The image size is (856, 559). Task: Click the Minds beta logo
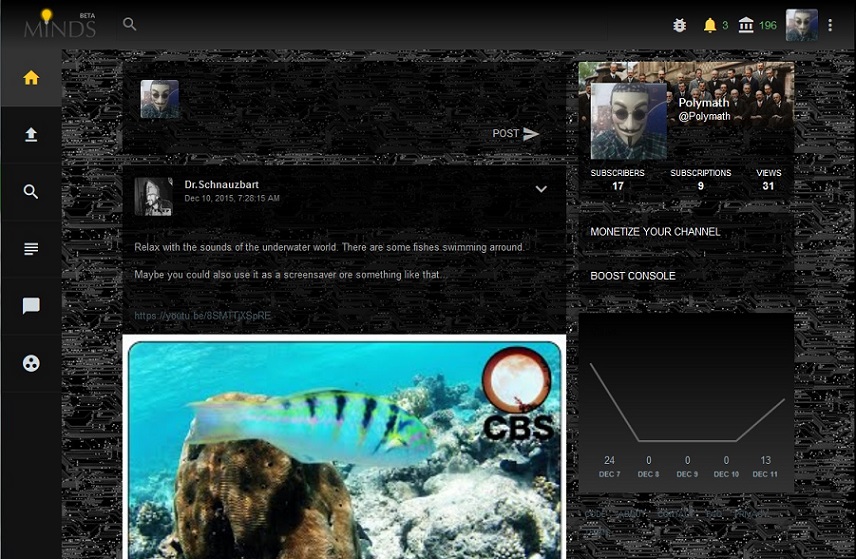pos(60,25)
